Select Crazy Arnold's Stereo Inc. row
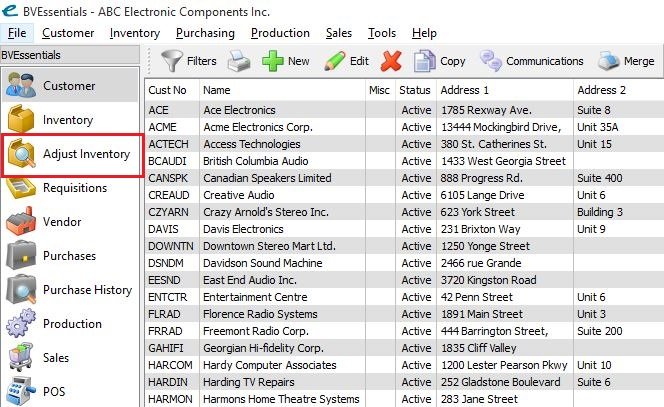Screen dimensions: 664x407 click(x=404, y=212)
